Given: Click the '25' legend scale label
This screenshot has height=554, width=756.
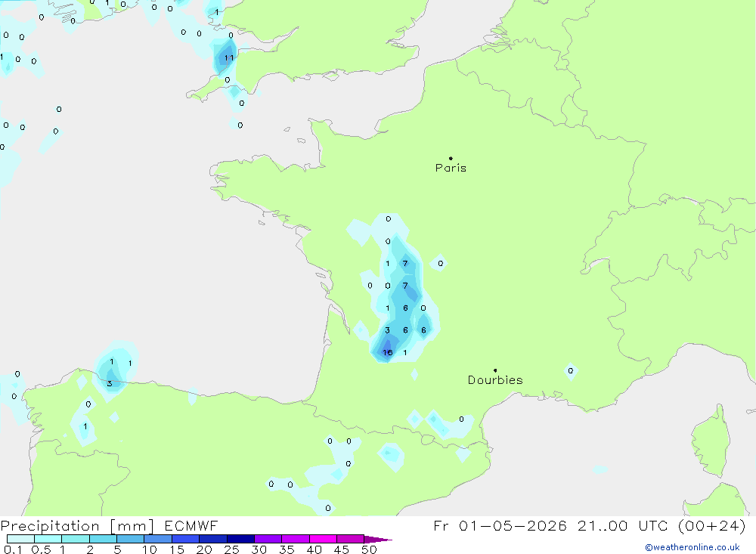Looking at the screenshot, I should 231,549.
